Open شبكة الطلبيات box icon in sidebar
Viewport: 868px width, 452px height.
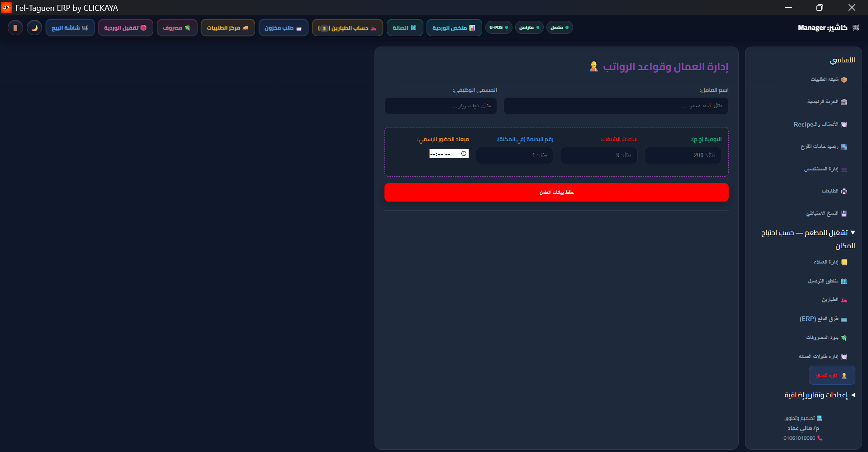[844, 80]
